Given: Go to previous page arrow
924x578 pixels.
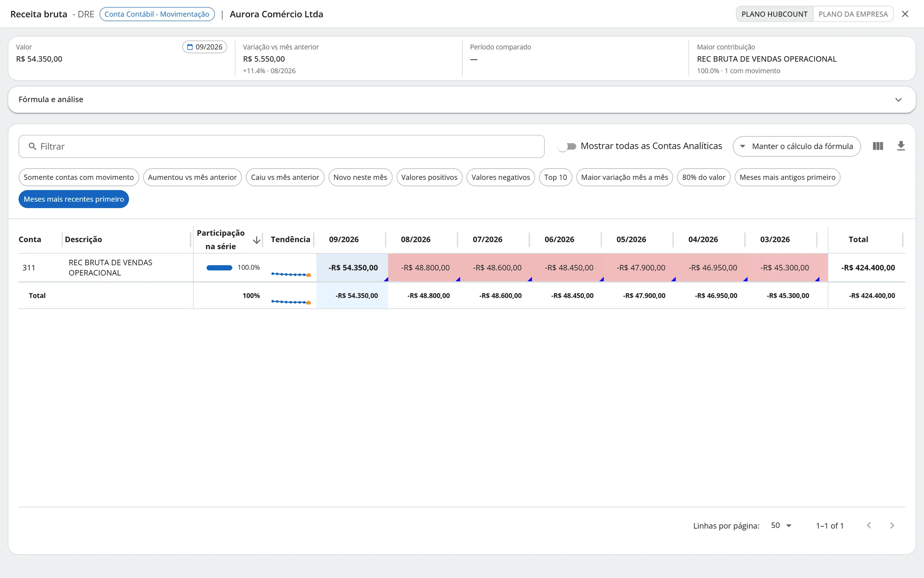Looking at the screenshot, I should pos(869,525).
